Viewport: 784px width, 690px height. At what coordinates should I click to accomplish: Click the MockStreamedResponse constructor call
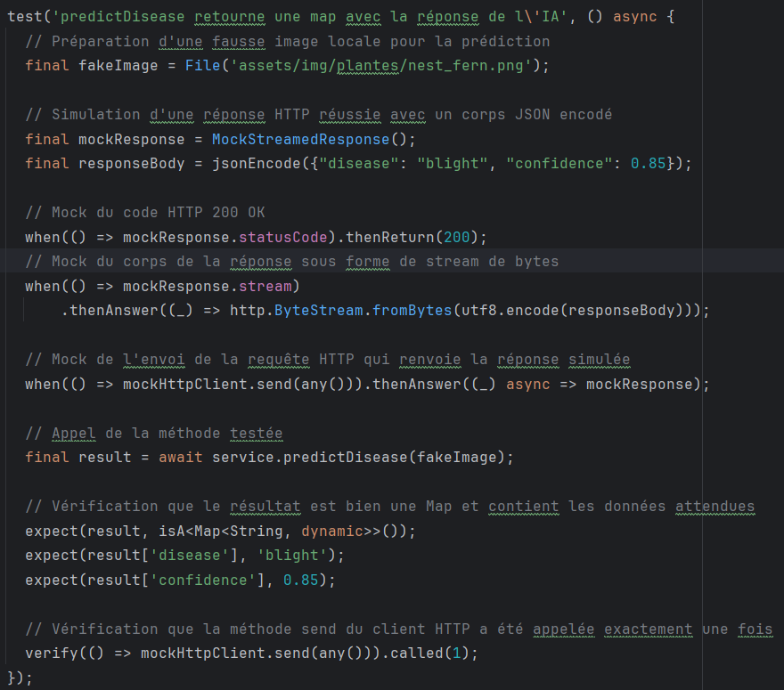coord(300,139)
